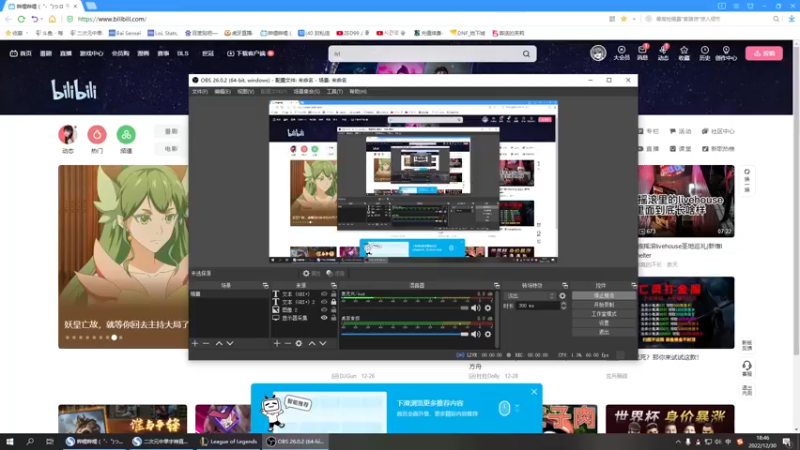Open bilibili 创作中心 icon
800x450 pixels.
point(726,53)
